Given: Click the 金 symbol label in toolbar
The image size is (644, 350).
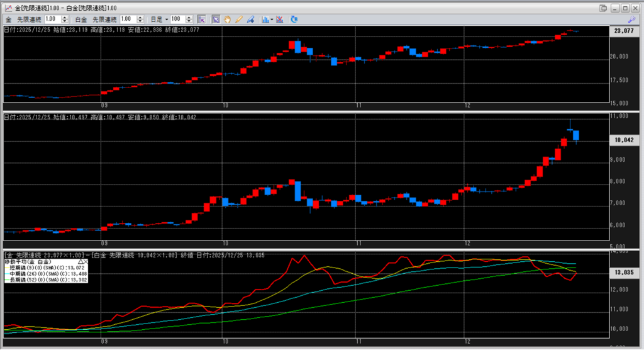Looking at the screenshot, I should point(9,20).
